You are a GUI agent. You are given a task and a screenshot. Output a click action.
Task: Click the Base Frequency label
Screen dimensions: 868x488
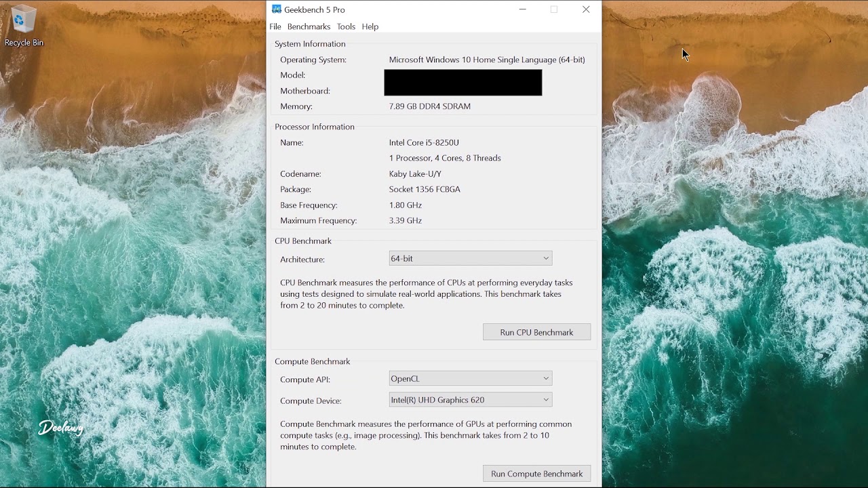(309, 205)
